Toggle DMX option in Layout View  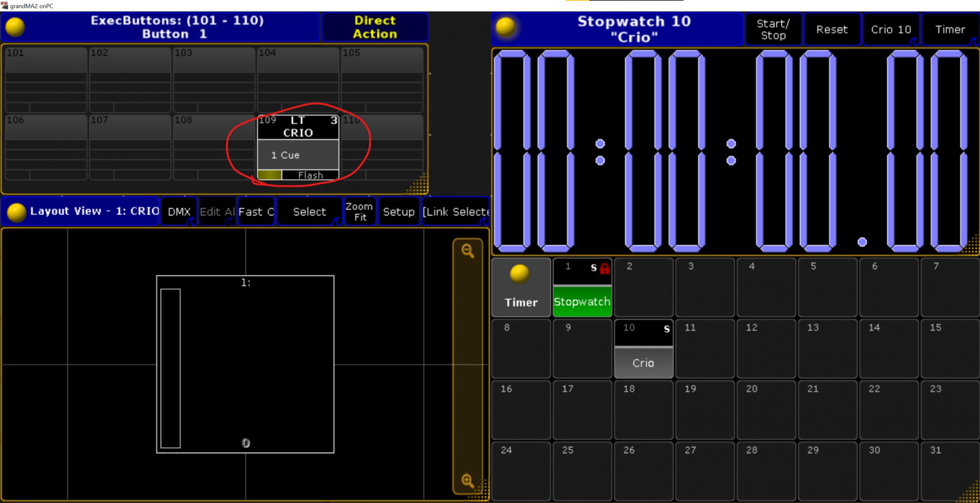click(x=179, y=212)
